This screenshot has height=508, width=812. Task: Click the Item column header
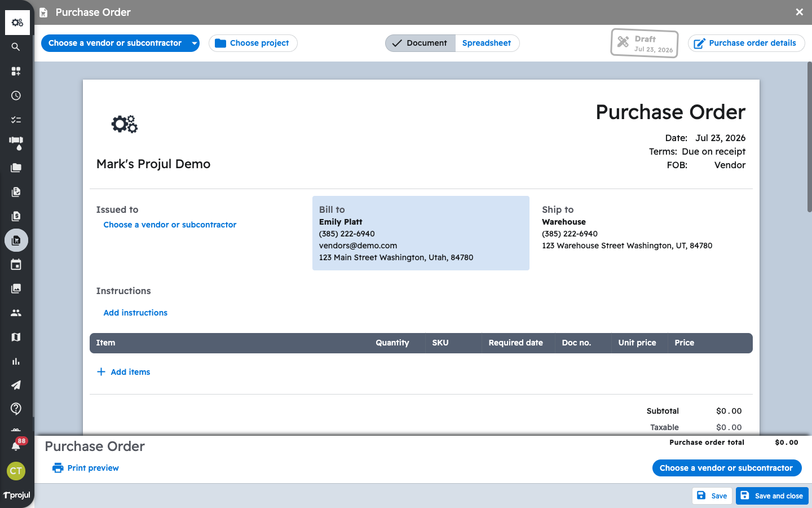point(105,343)
